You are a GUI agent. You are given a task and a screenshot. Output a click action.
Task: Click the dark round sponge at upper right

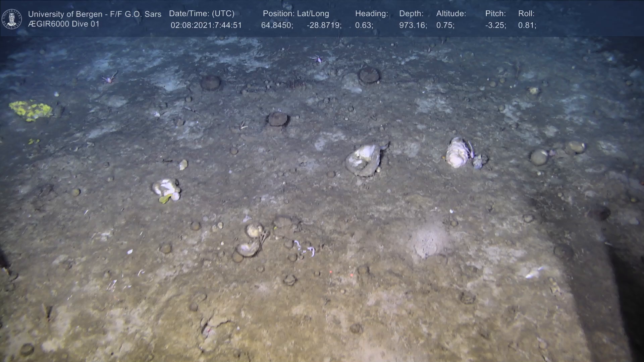369,75
